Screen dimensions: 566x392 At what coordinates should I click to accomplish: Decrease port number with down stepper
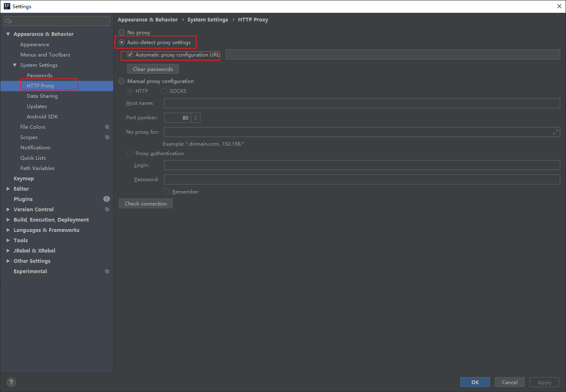(196, 120)
